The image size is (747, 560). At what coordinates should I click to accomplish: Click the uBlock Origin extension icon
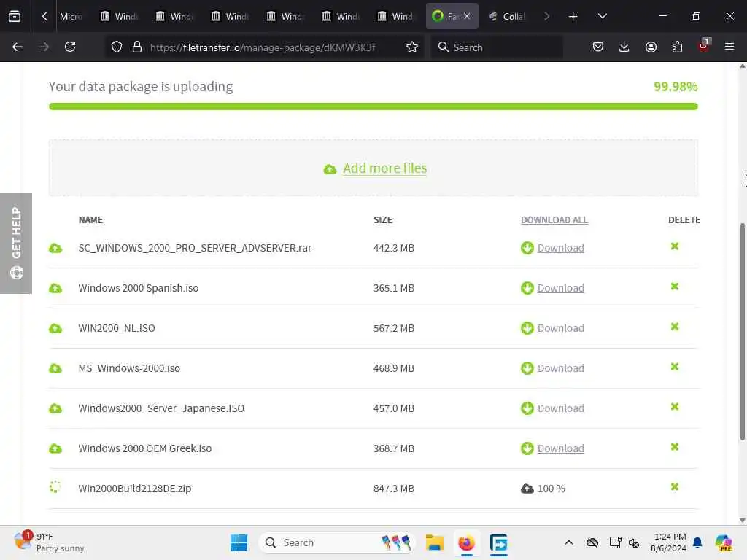click(x=704, y=46)
